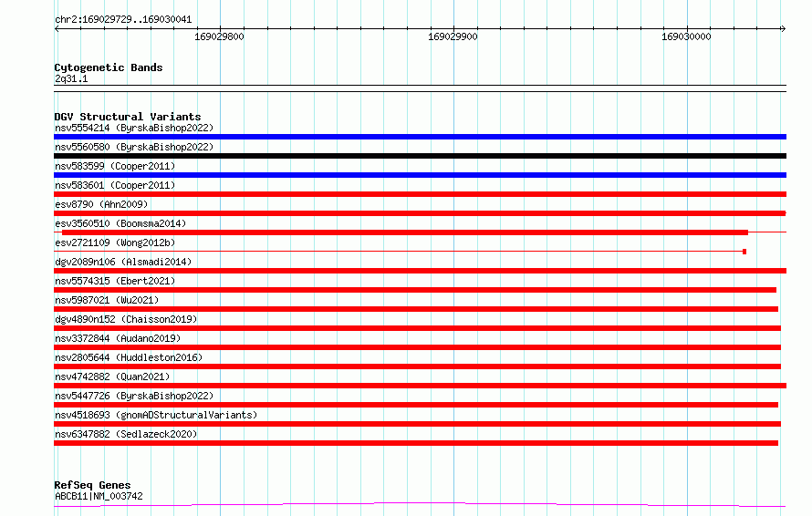Screen dimensions: 812x516
Task: Click the small red block of esv2721109
Action: (x=744, y=252)
